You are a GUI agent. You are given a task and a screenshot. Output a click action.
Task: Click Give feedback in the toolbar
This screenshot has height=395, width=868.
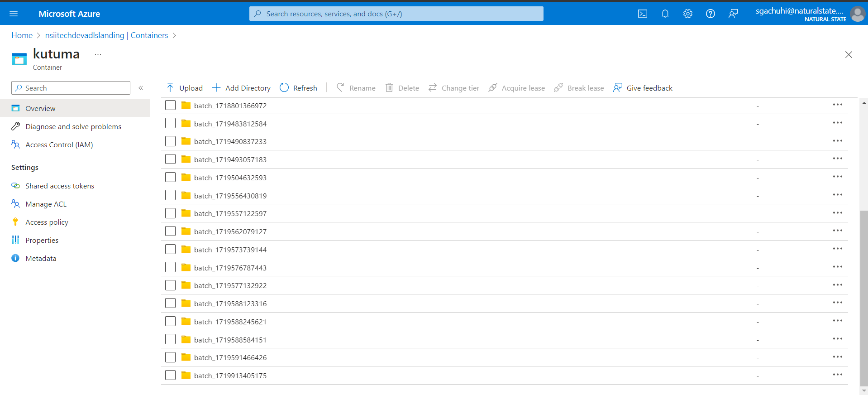(x=643, y=88)
